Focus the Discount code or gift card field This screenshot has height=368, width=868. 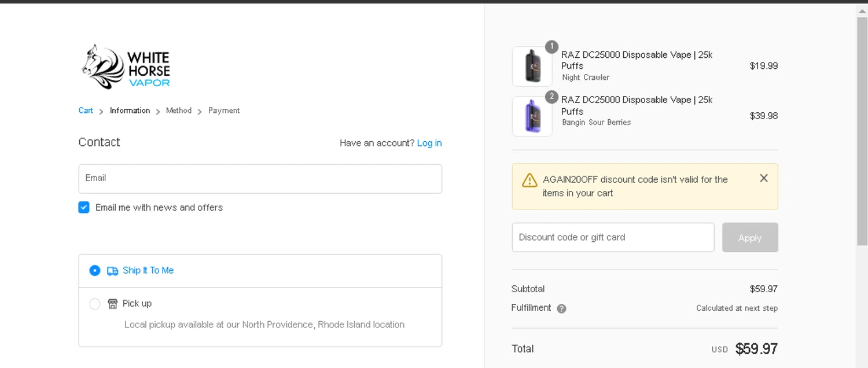point(613,237)
